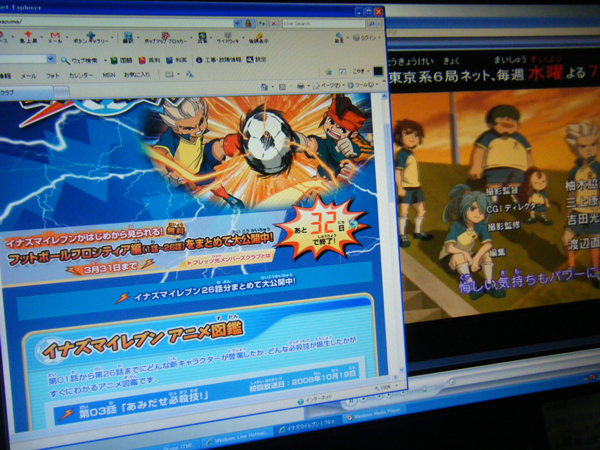
Task: Open the メール item on the Live toolbar
Action: point(28,76)
